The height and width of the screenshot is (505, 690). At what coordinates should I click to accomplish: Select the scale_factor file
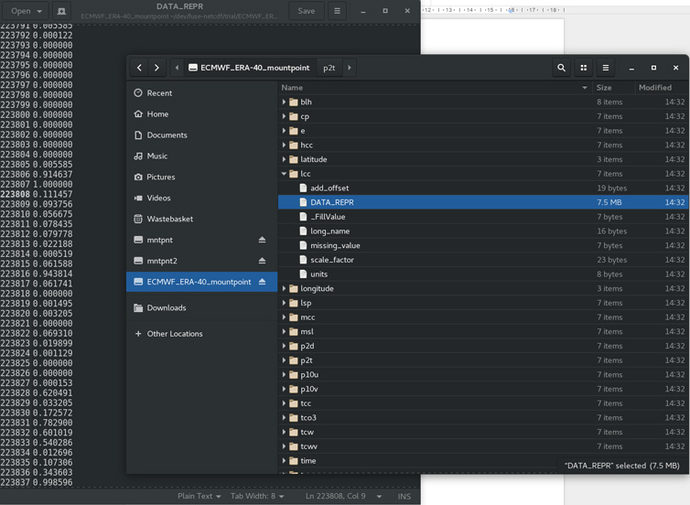[x=483, y=260]
